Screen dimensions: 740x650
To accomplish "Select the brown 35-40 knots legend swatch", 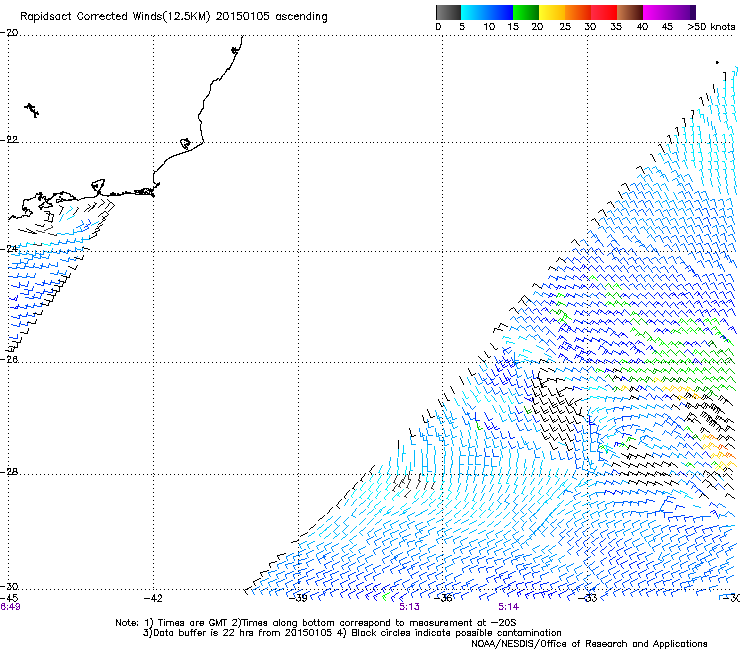I will [x=630, y=12].
